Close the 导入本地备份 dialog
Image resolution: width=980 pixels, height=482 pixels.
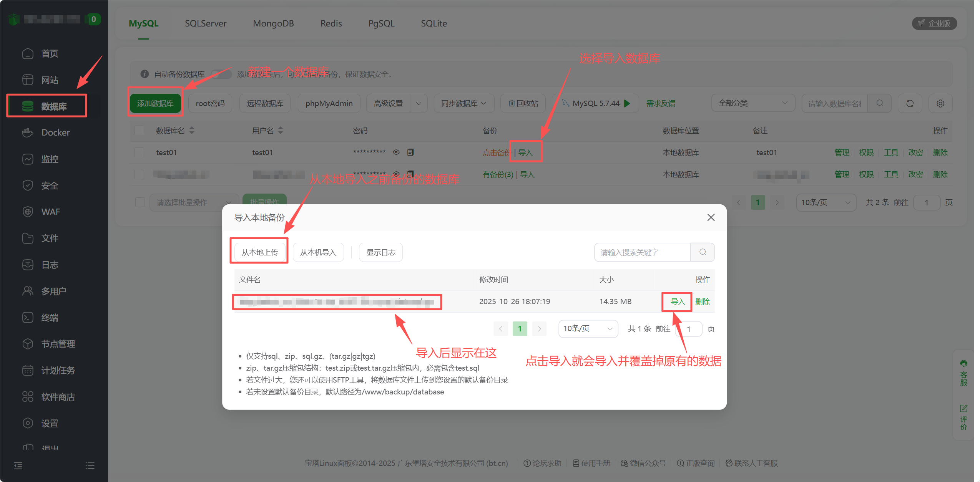[711, 217]
